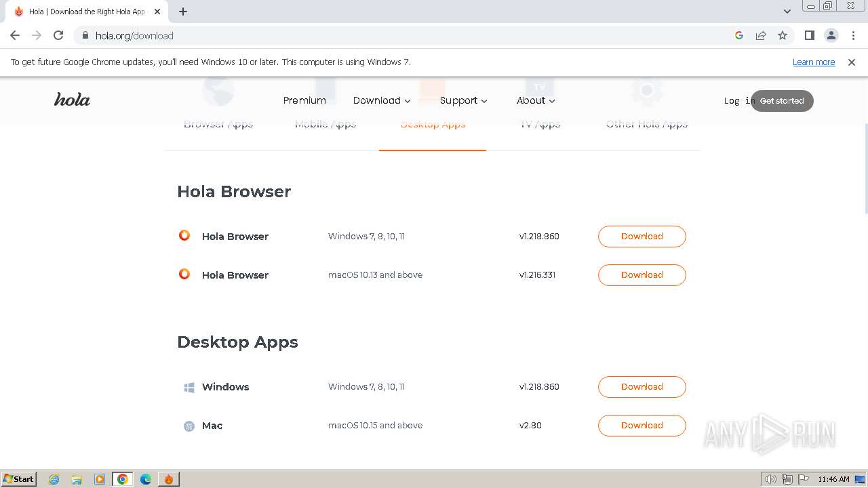
Task: Dismiss the Chrome update notification
Action: (x=852, y=62)
